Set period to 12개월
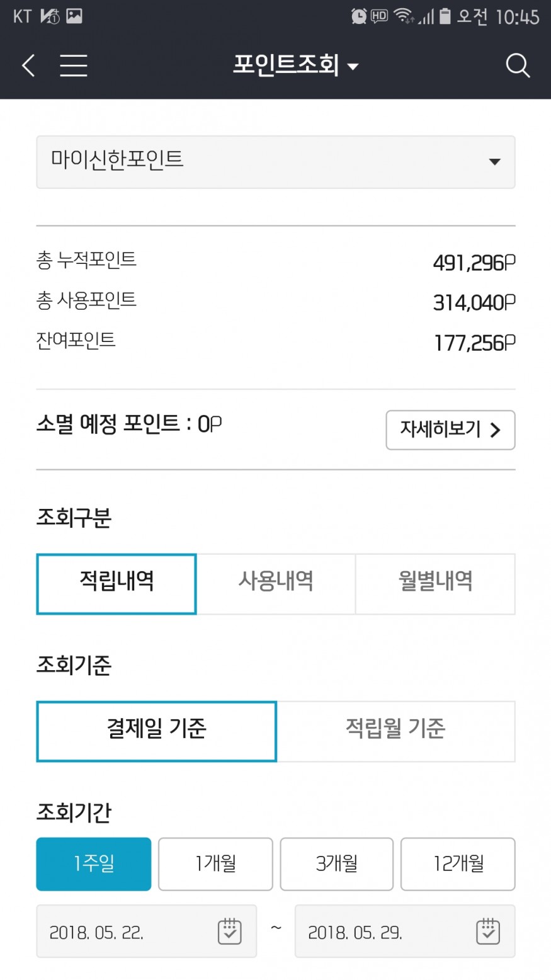This screenshot has width=551, height=980. coord(458,863)
